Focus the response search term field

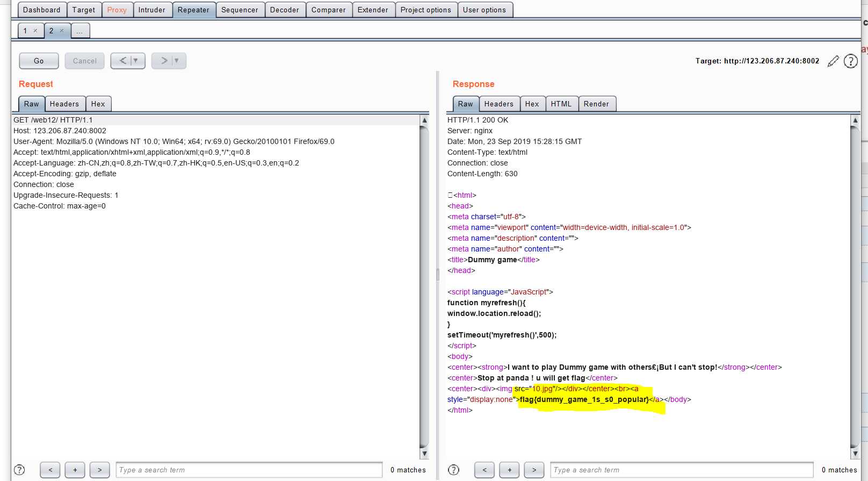(x=682, y=470)
